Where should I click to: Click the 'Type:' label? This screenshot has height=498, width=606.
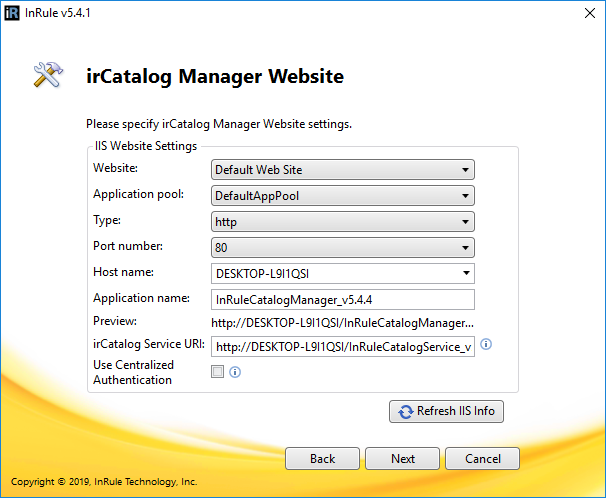[107, 220]
